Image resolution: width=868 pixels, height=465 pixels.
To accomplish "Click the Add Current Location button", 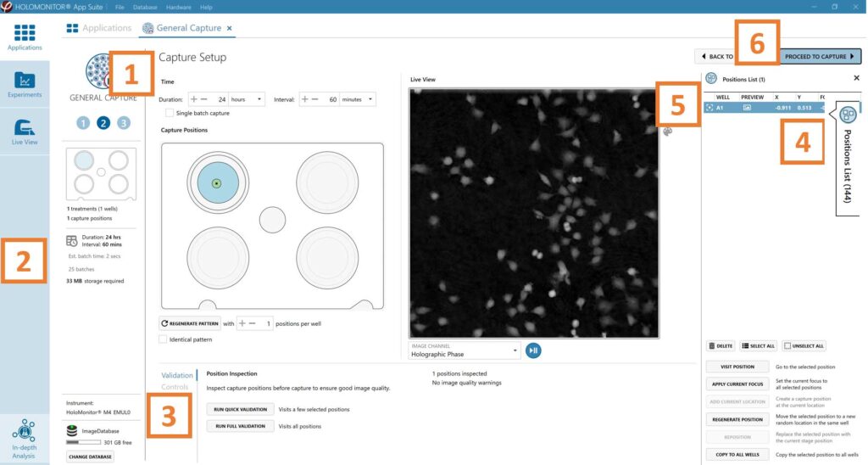I will click(x=737, y=402).
